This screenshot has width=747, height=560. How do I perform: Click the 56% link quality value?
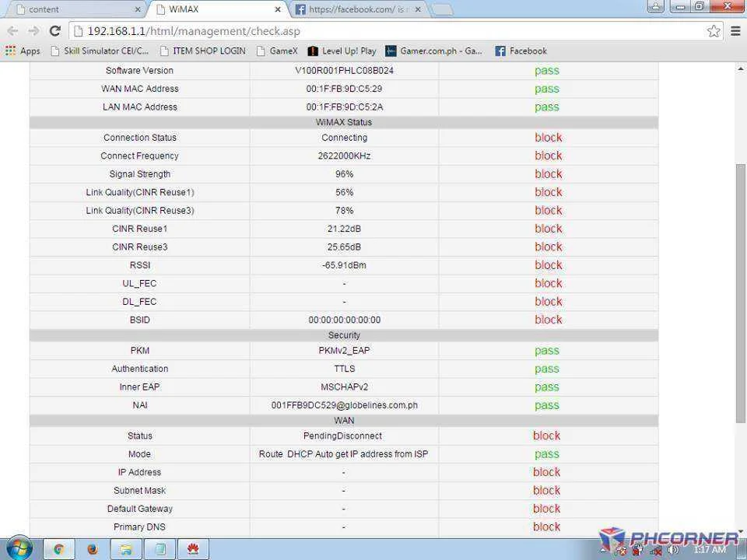point(344,192)
